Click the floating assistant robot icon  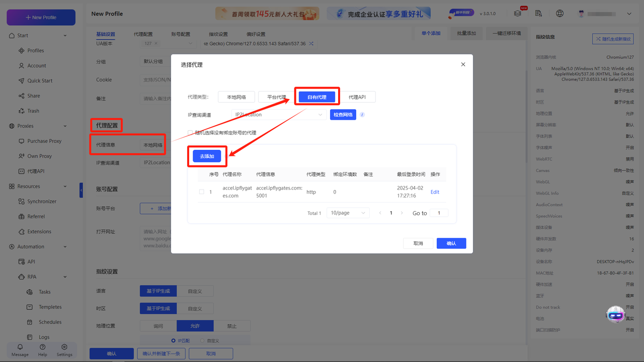[615, 314]
